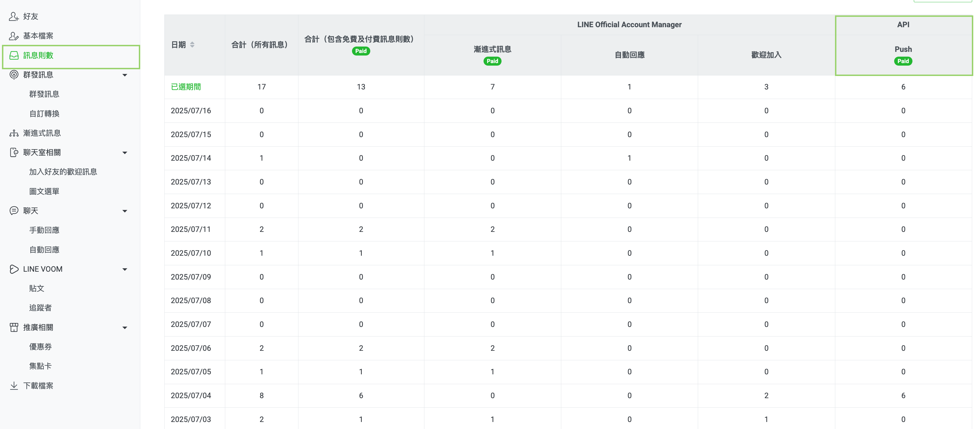Screen dimensions: 980x429
Task: Collapse the 推廣相關 section arrow
Action: (125, 328)
